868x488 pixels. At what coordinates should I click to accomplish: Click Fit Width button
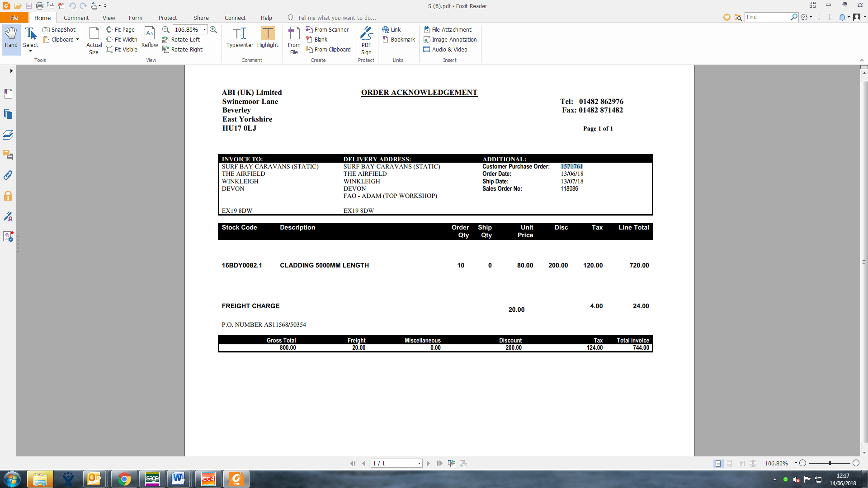tap(122, 40)
